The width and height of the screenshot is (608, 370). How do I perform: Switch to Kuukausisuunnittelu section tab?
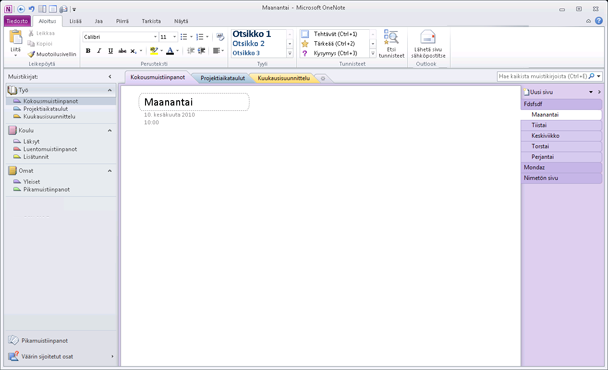pyautogui.click(x=283, y=78)
